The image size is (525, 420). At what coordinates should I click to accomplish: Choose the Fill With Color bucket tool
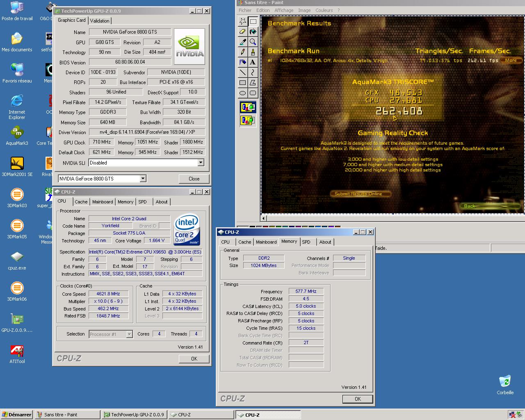tap(253, 32)
